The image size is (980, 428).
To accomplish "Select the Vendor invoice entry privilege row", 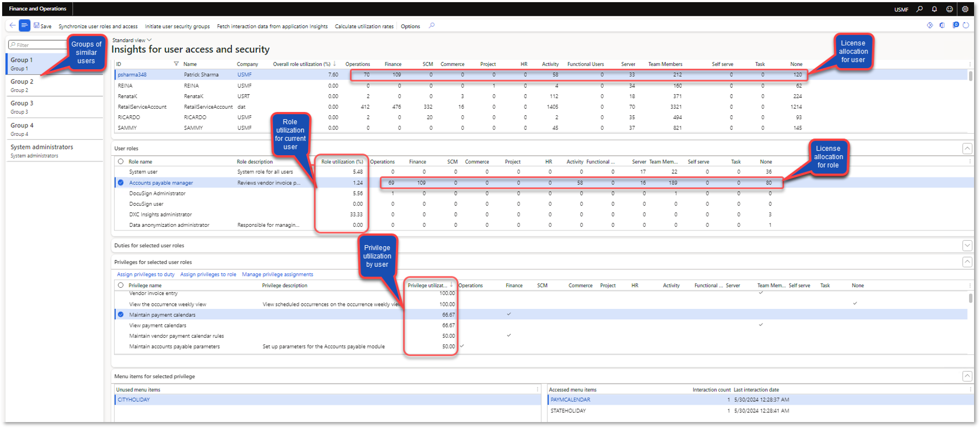I will [541, 293].
